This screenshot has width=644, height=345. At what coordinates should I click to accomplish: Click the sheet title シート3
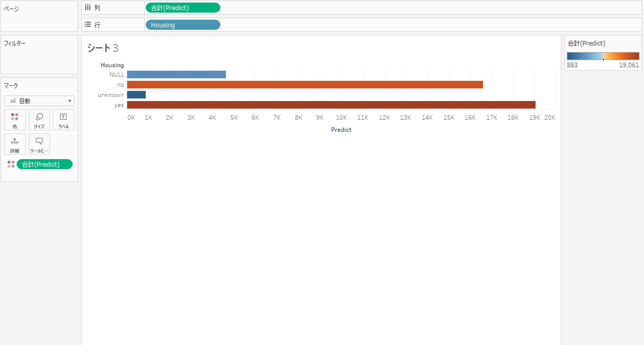pyautogui.click(x=103, y=48)
